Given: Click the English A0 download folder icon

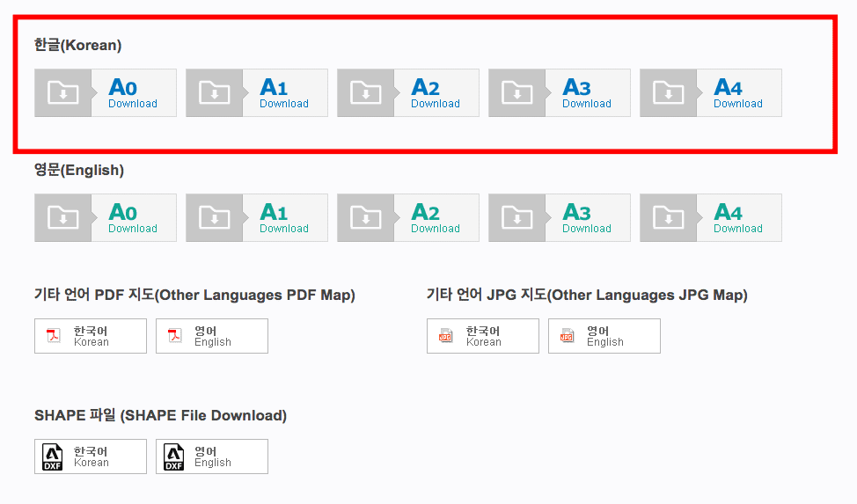Looking at the screenshot, I should (62, 217).
